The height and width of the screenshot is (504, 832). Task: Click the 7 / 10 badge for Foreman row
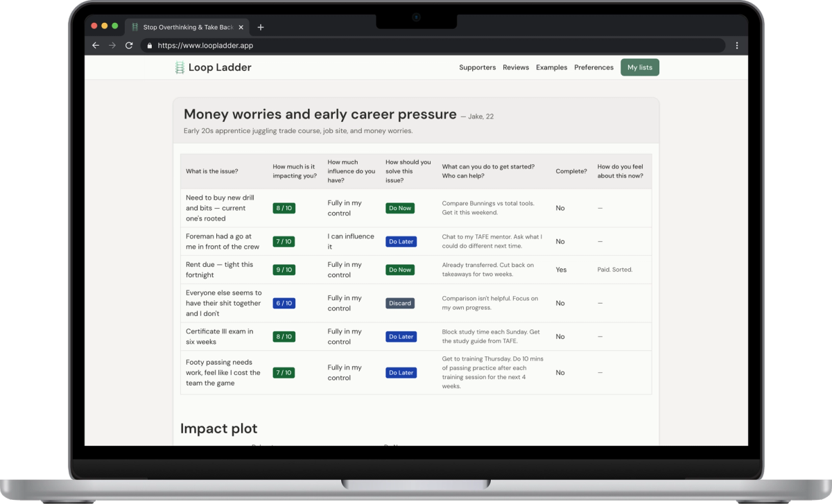[284, 241]
